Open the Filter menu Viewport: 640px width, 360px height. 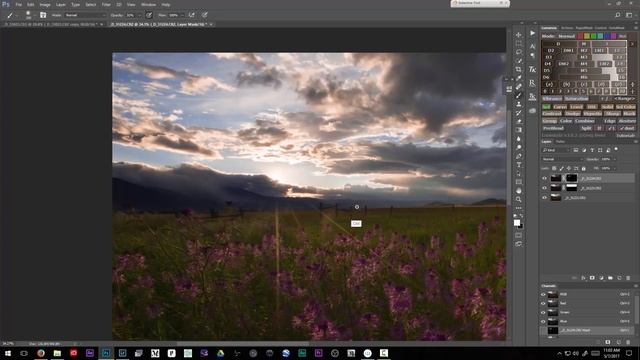tap(106, 4)
